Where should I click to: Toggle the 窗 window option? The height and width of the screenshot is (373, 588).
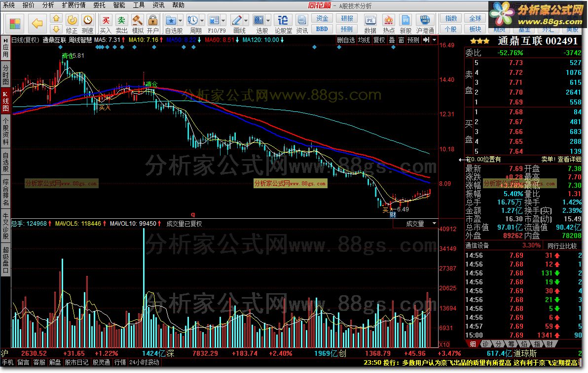(x=401, y=40)
